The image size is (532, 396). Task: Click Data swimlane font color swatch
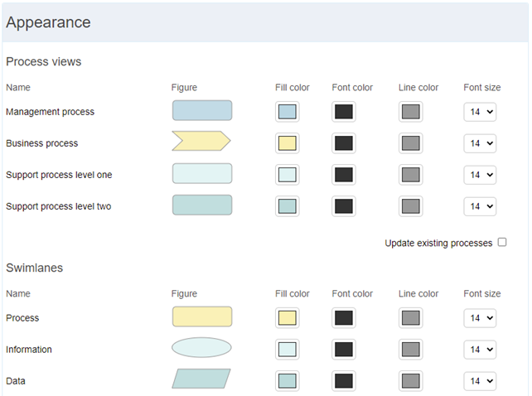pos(344,381)
